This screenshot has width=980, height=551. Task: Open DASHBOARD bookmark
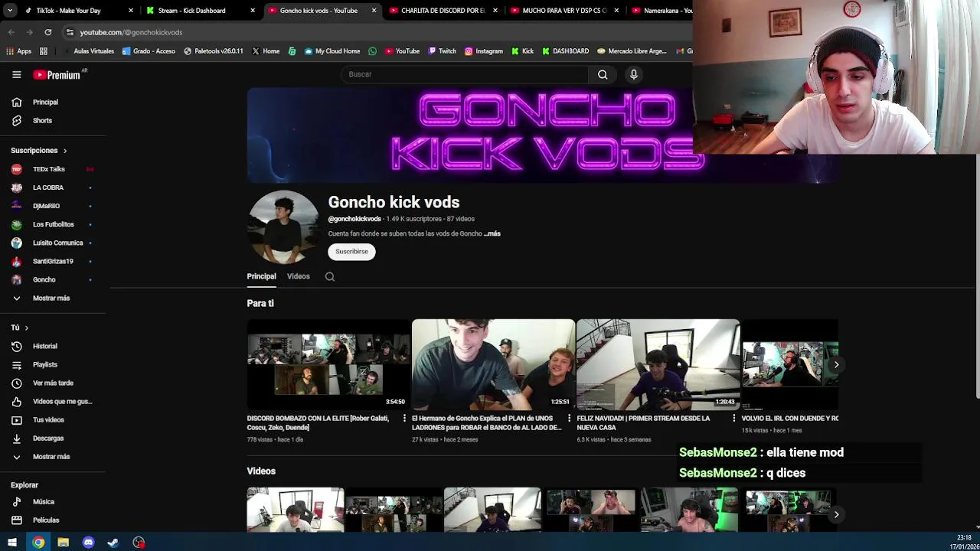[x=565, y=51]
